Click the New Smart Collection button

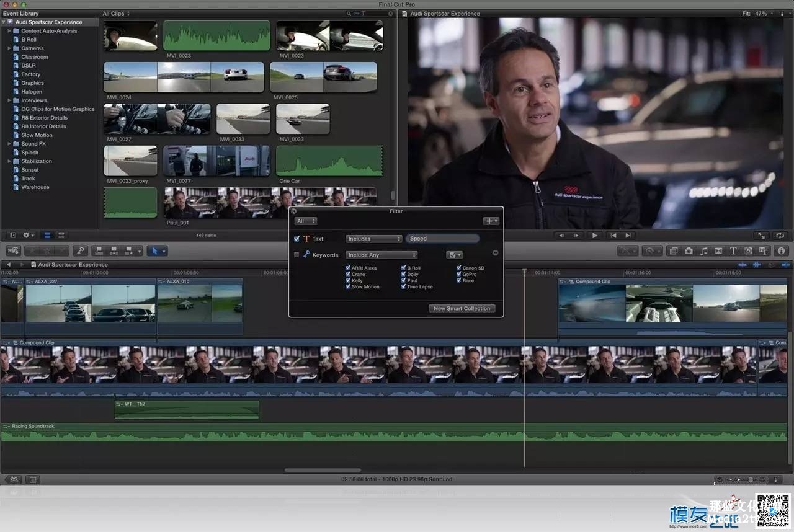[x=462, y=308]
